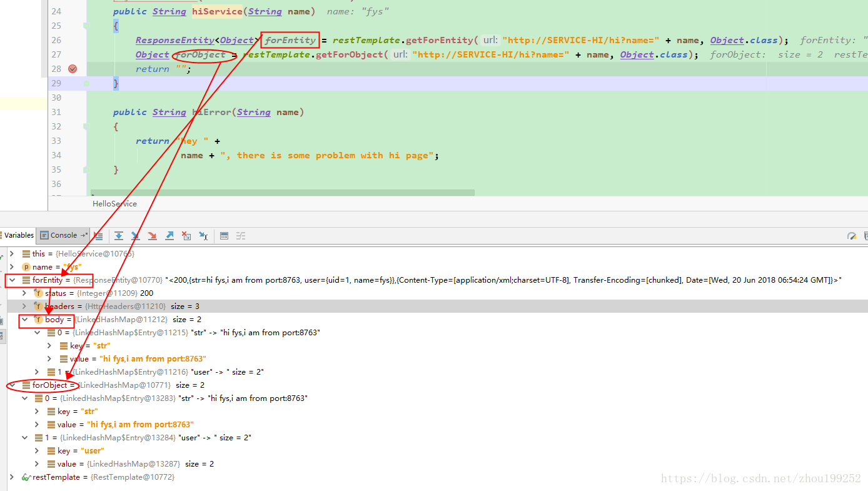Click the 'f' field icon beside body

[38, 320]
